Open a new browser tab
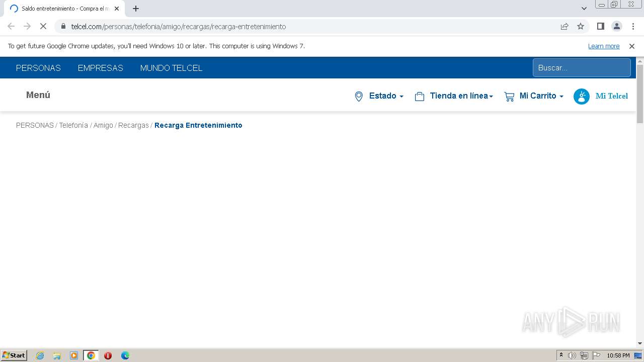This screenshot has height=362, width=644. [x=136, y=9]
